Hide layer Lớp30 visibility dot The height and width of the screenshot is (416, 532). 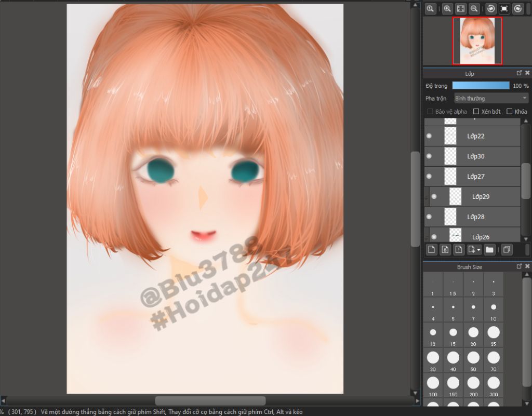pyautogui.click(x=429, y=156)
